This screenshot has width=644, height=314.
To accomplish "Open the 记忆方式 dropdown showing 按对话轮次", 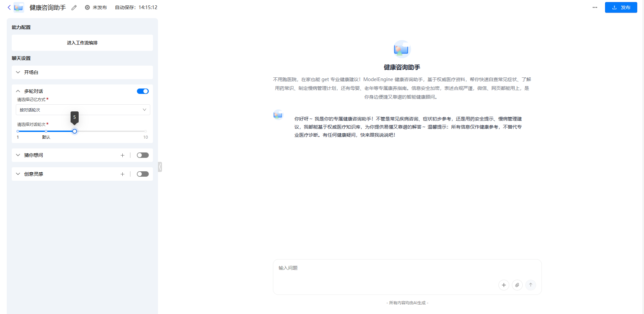I will 83,109.
